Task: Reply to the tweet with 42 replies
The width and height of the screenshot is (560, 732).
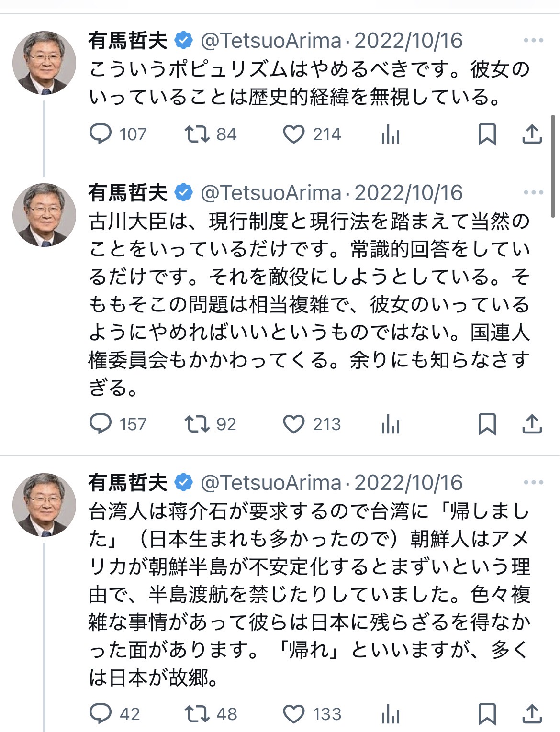Action: pos(101,714)
